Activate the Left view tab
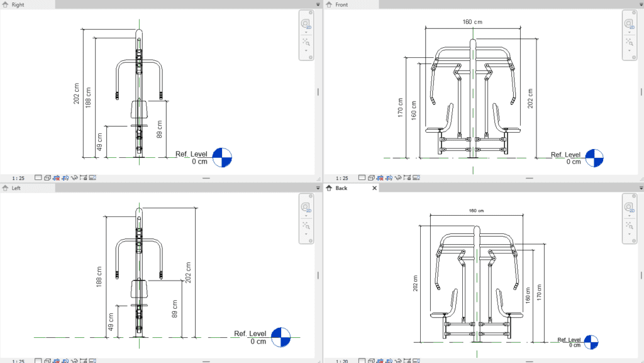Screen dimensions: 644x363 [27, 188]
